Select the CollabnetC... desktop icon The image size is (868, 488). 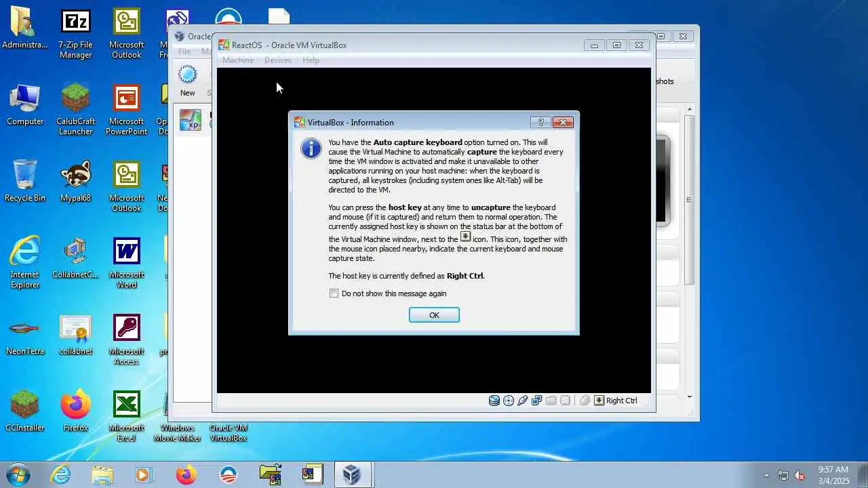75,258
